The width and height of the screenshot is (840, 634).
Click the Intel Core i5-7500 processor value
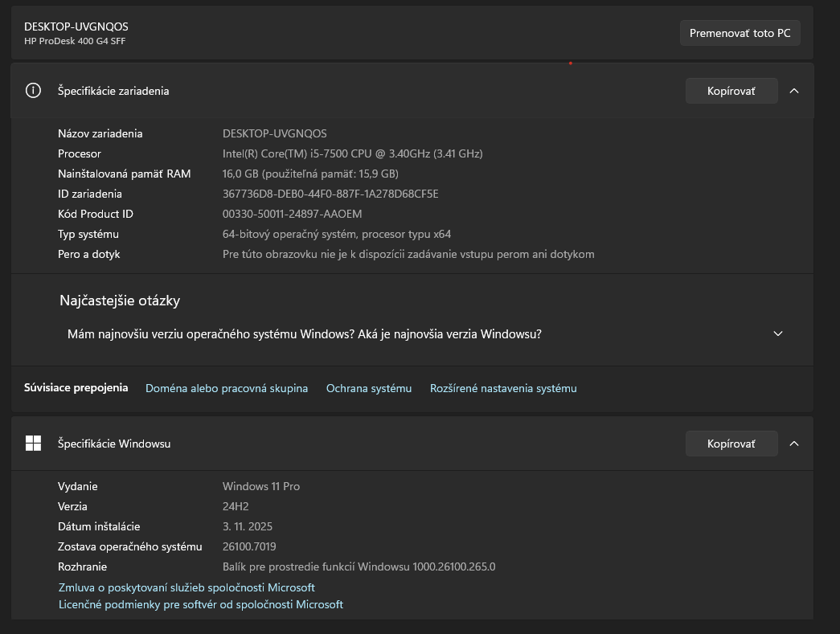(x=352, y=153)
